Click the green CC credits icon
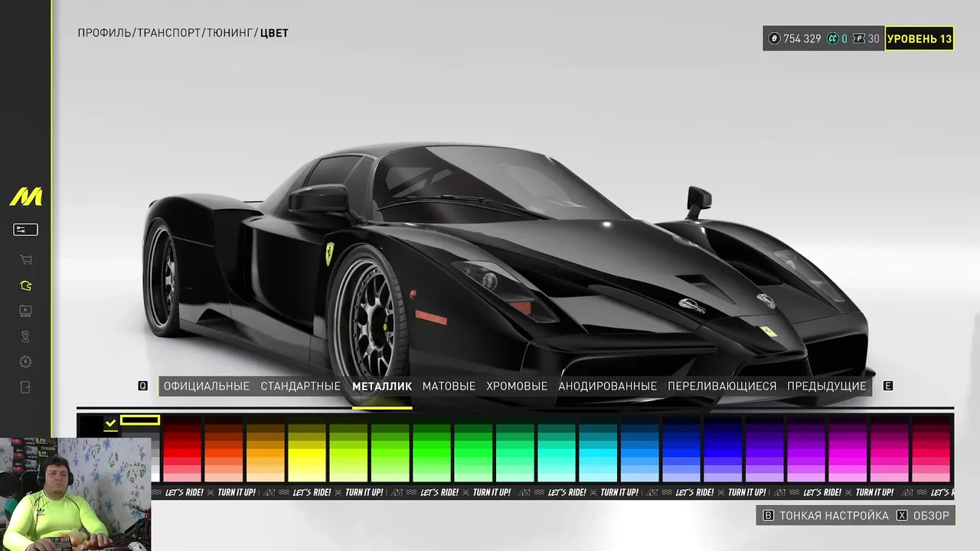 coord(832,39)
